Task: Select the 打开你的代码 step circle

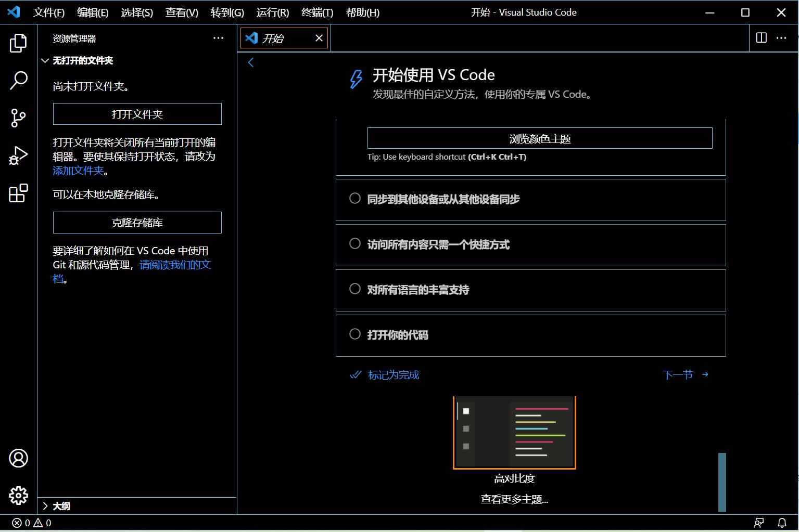Action: pos(355,334)
